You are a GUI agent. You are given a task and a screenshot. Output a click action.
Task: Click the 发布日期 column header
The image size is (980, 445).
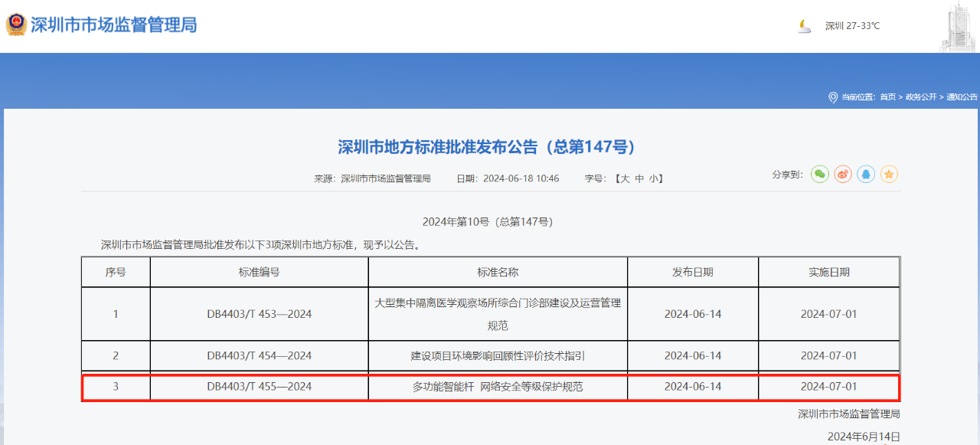tap(693, 272)
